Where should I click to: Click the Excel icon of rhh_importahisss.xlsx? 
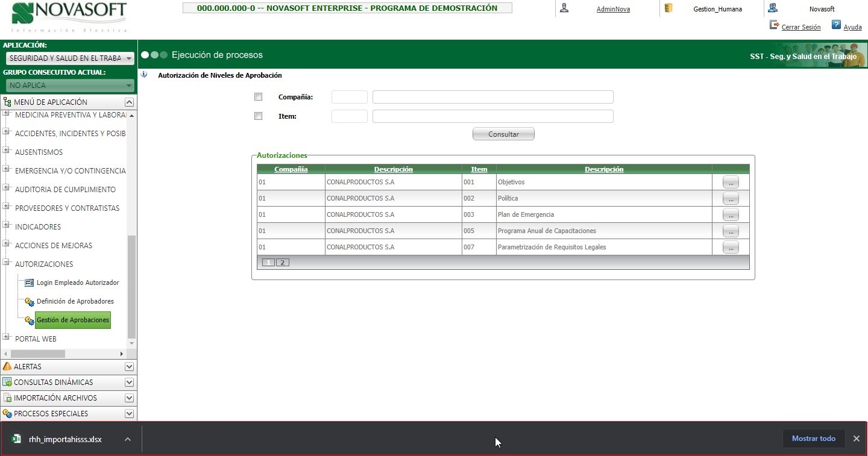[17, 439]
